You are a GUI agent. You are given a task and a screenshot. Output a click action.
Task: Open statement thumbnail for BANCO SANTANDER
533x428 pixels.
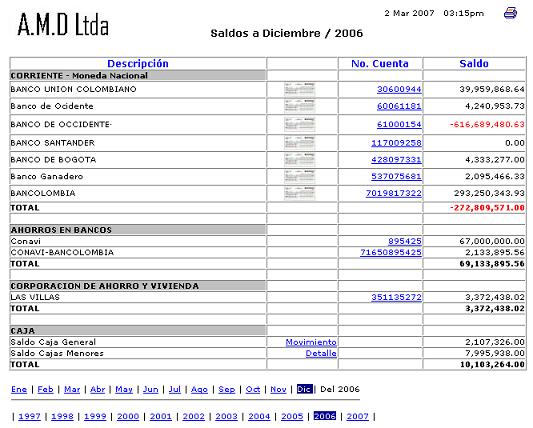click(300, 143)
